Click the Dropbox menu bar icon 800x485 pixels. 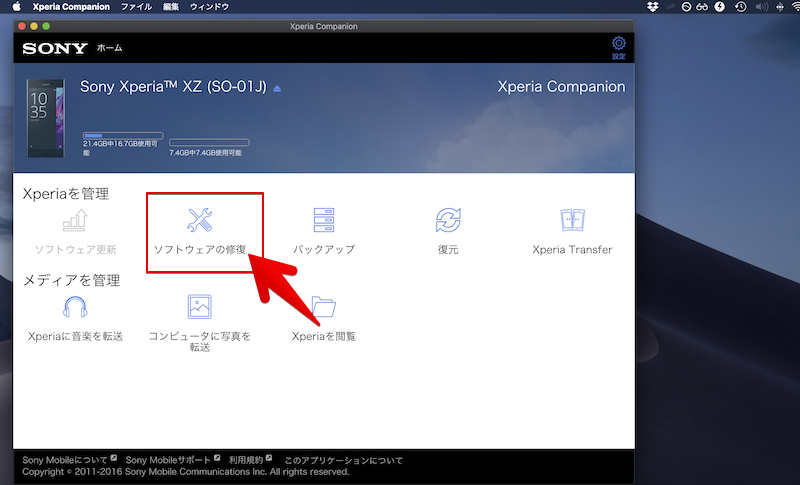pyautogui.click(x=653, y=7)
